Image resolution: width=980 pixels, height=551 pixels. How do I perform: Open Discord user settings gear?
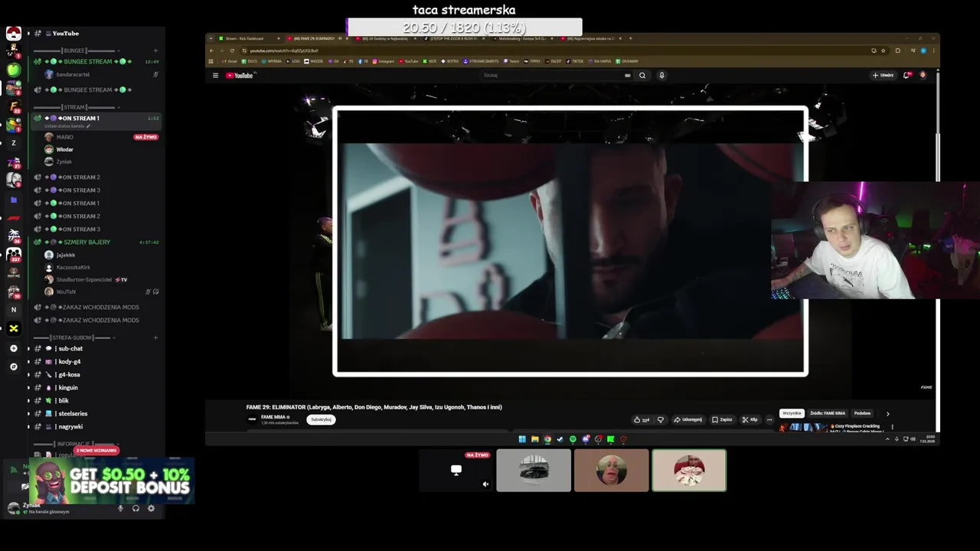coord(151,508)
